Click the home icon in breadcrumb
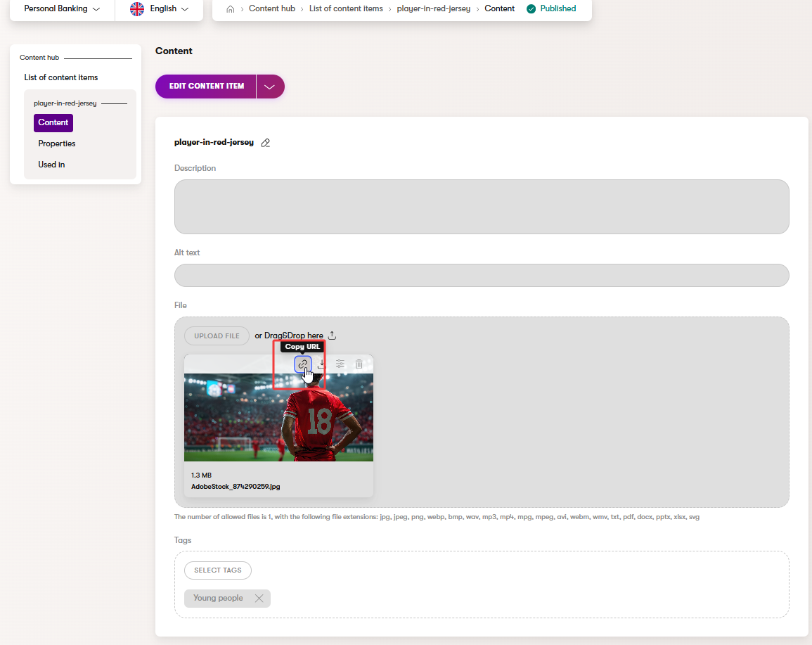The image size is (812, 645). point(231,9)
